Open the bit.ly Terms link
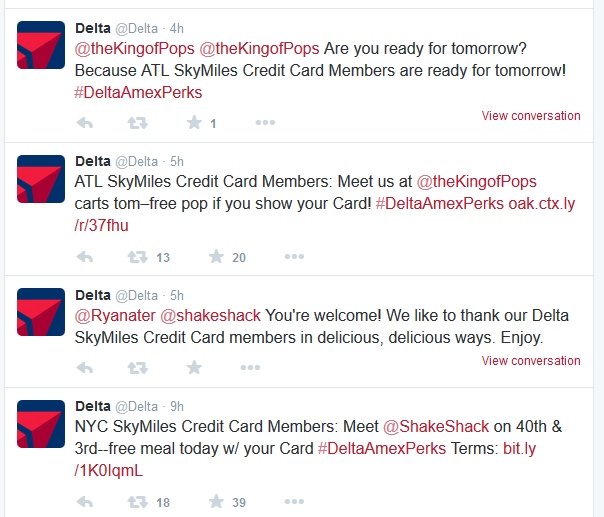604x517 pixels. click(x=519, y=448)
